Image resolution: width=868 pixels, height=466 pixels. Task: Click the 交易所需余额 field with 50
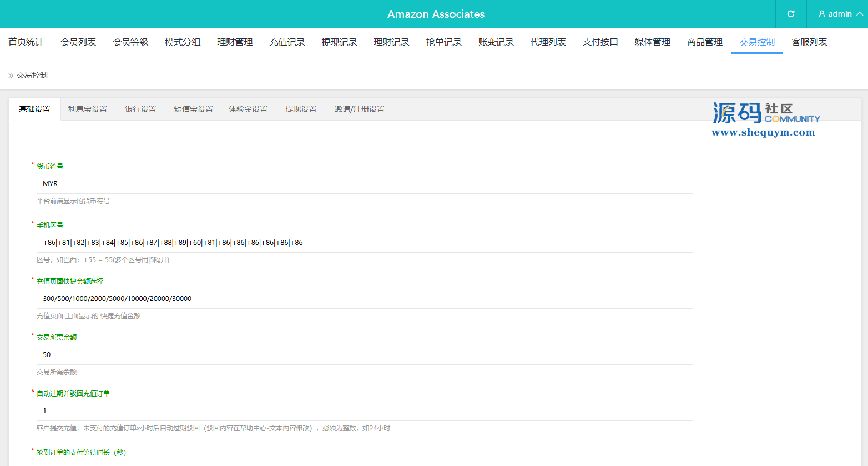(364, 354)
